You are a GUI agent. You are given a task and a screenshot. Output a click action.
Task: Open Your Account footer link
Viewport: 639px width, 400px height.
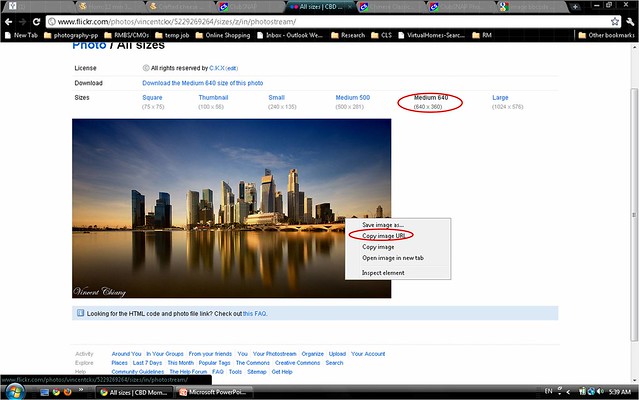[368, 354]
